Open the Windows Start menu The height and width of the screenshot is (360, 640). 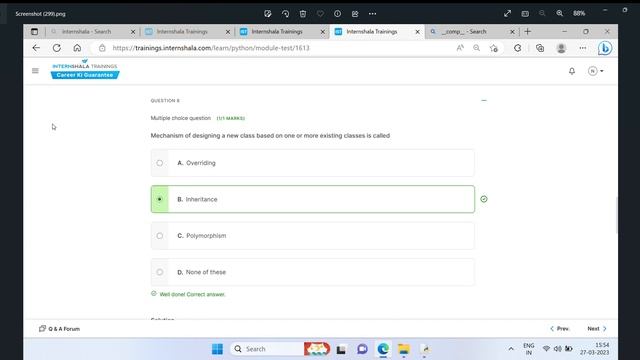pyautogui.click(x=218, y=349)
